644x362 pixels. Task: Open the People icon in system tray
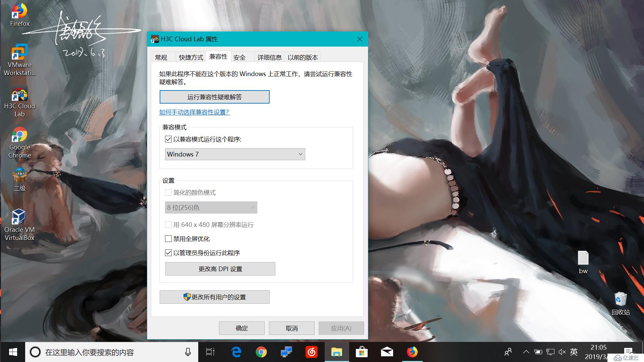tap(508, 352)
